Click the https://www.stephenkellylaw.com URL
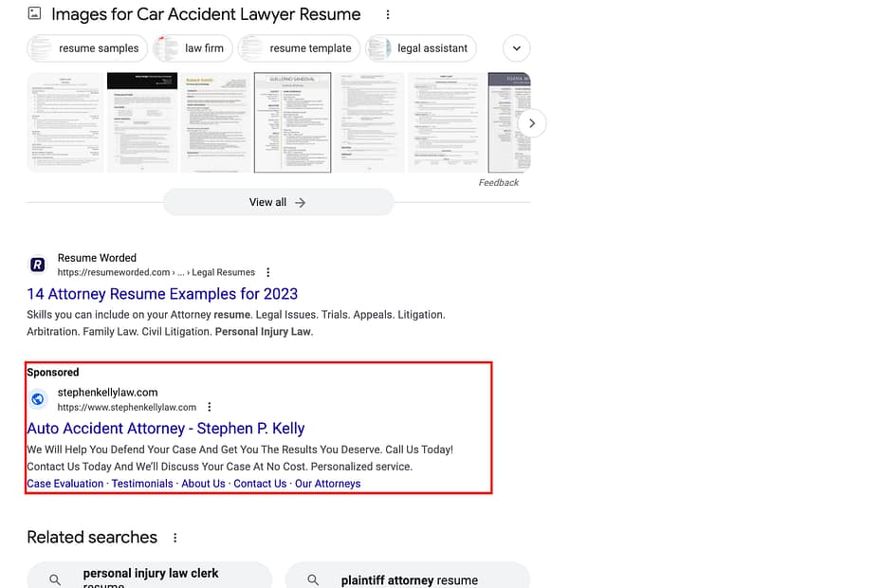This screenshot has width=882, height=588. pos(126,407)
